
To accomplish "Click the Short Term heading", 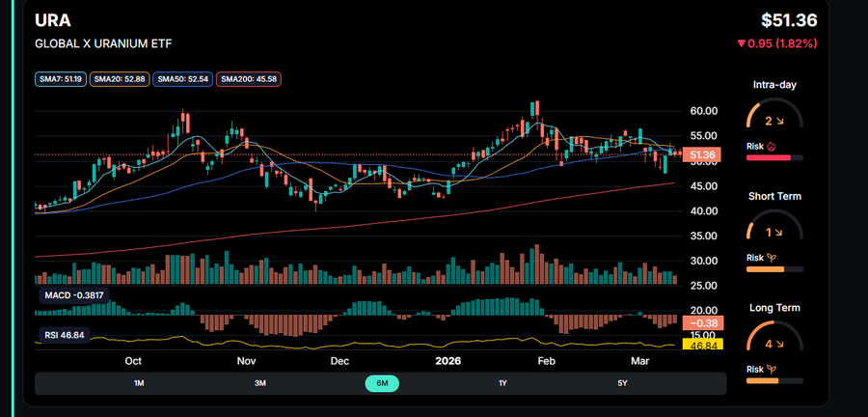I will (774, 196).
